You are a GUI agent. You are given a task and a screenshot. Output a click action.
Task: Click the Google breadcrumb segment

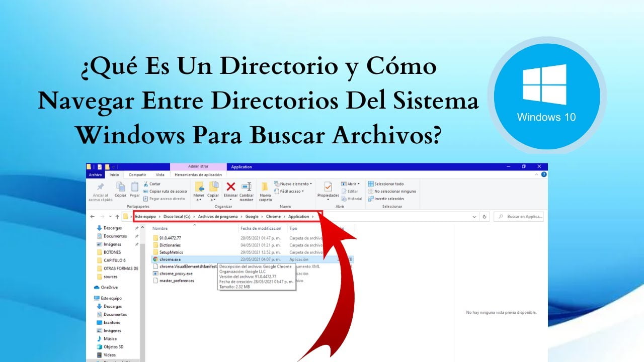point(252,217)
